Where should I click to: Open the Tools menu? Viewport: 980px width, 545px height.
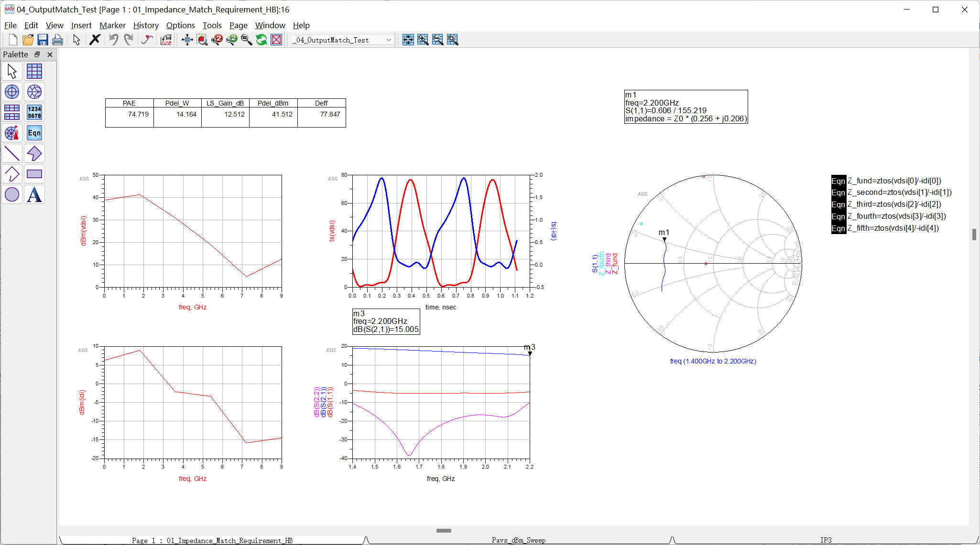[x=212, y=25]
